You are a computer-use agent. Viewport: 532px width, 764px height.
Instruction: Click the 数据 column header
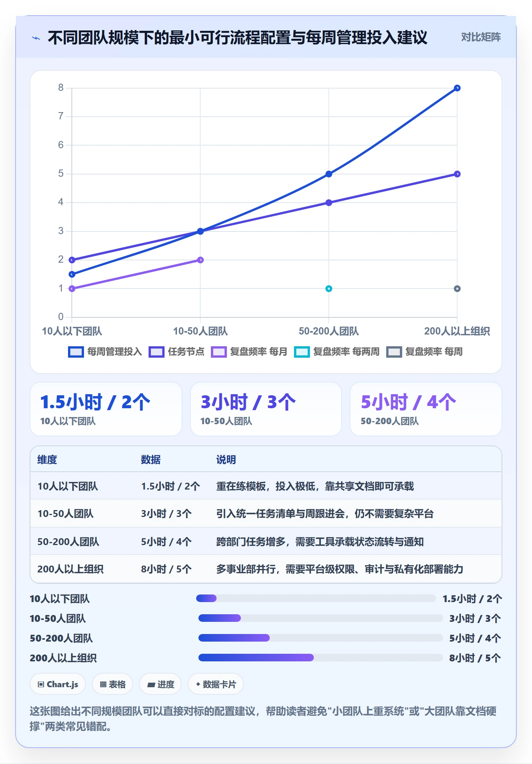click(151, 460)
